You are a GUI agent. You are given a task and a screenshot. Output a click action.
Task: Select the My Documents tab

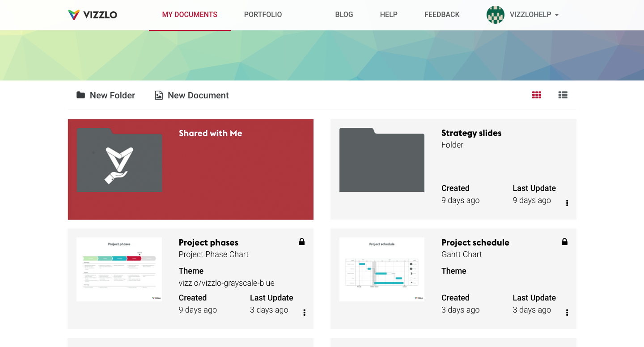coord(190,15)
